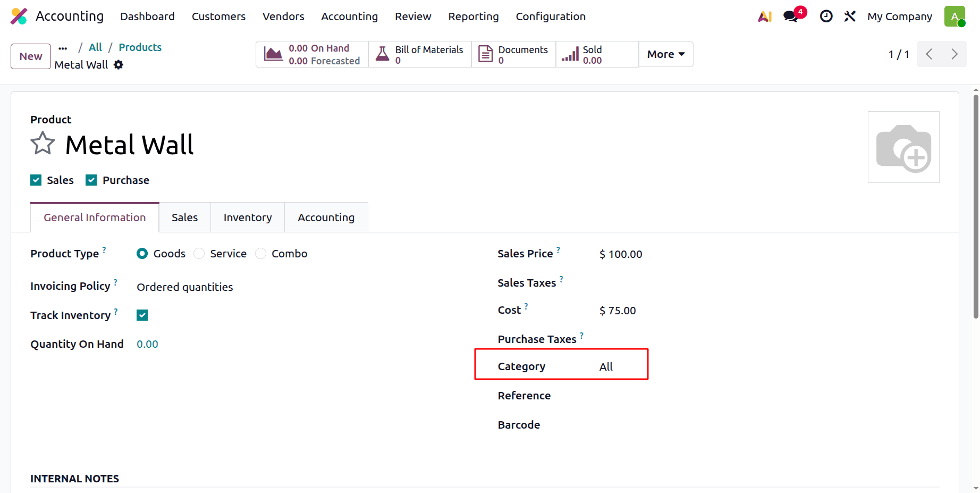Show the Sales Price help tooltip
The height and width of the screenshot is (493, 980).
click(x=558, y=249)
